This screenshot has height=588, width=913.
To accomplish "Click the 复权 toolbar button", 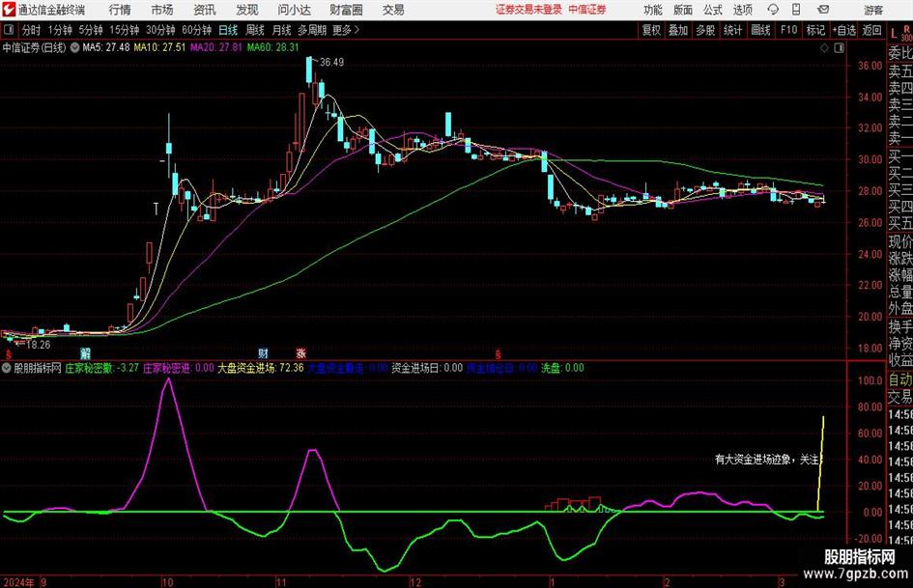I will (x=651, y=30).
